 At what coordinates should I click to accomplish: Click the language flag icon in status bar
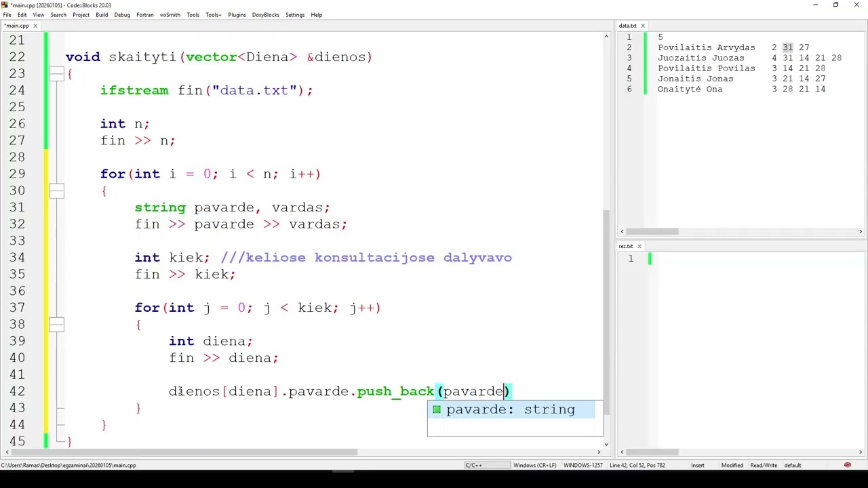848,465
